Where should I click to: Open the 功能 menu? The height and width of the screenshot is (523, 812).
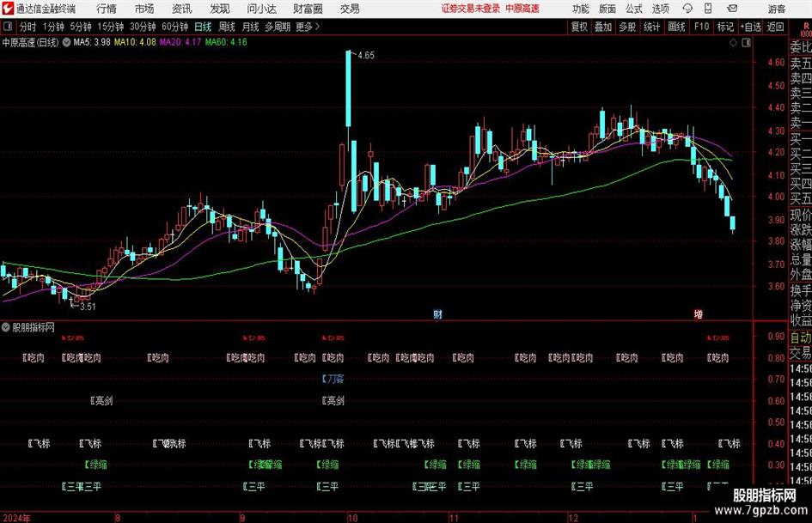[581, 9]
